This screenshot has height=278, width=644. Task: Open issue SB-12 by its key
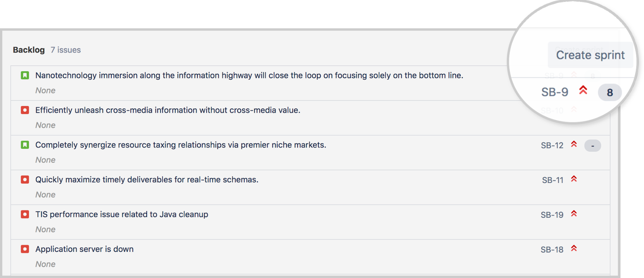click(552, 145)
